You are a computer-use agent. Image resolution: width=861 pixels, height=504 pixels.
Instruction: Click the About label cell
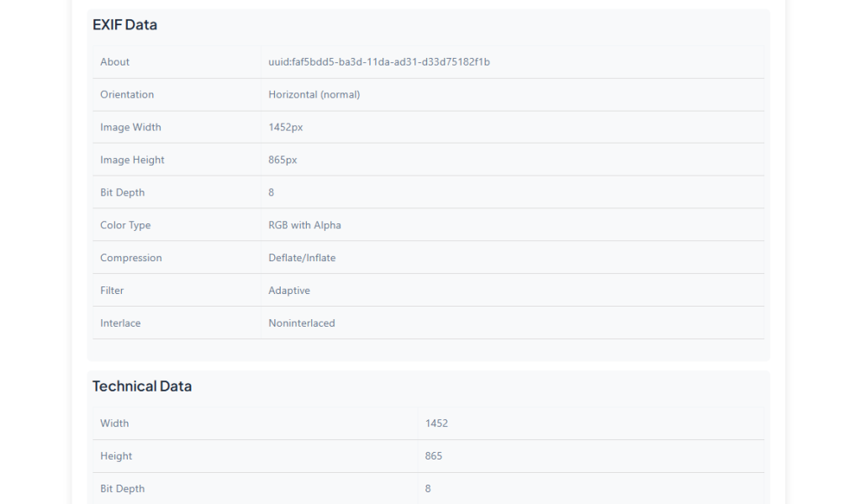click(x=177, y=62)
